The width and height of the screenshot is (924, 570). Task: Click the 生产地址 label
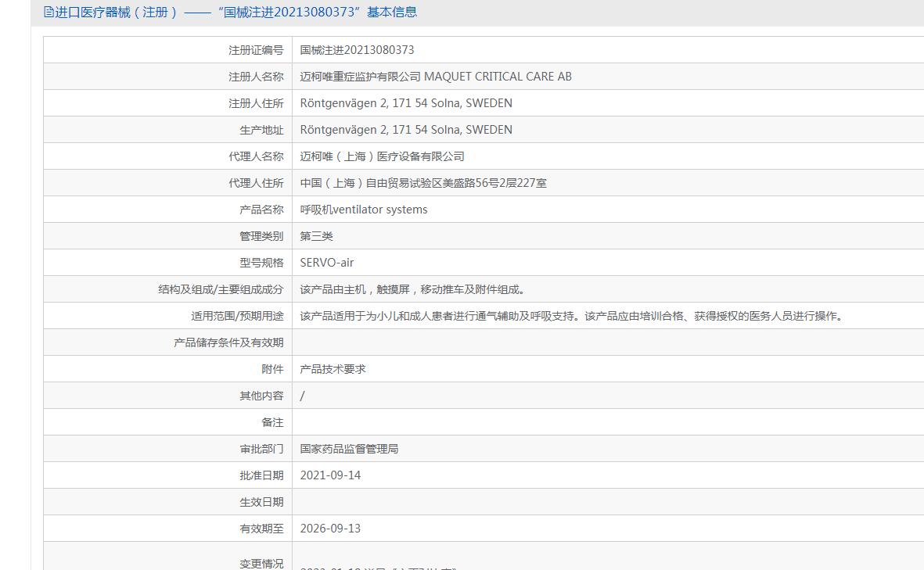(x=261, y=130)
